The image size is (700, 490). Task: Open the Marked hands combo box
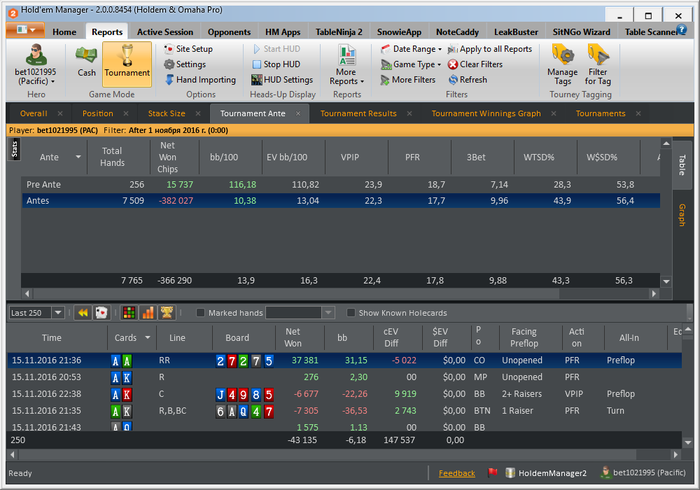tap(300, 313)
